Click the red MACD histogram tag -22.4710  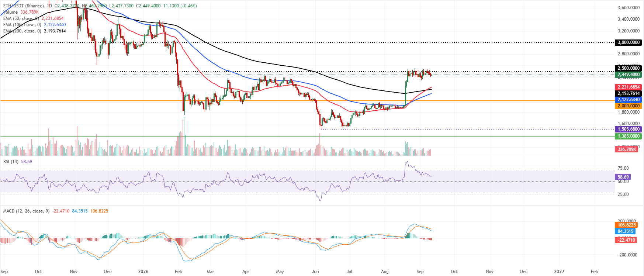pyautogui.click(x=626, y=240)
